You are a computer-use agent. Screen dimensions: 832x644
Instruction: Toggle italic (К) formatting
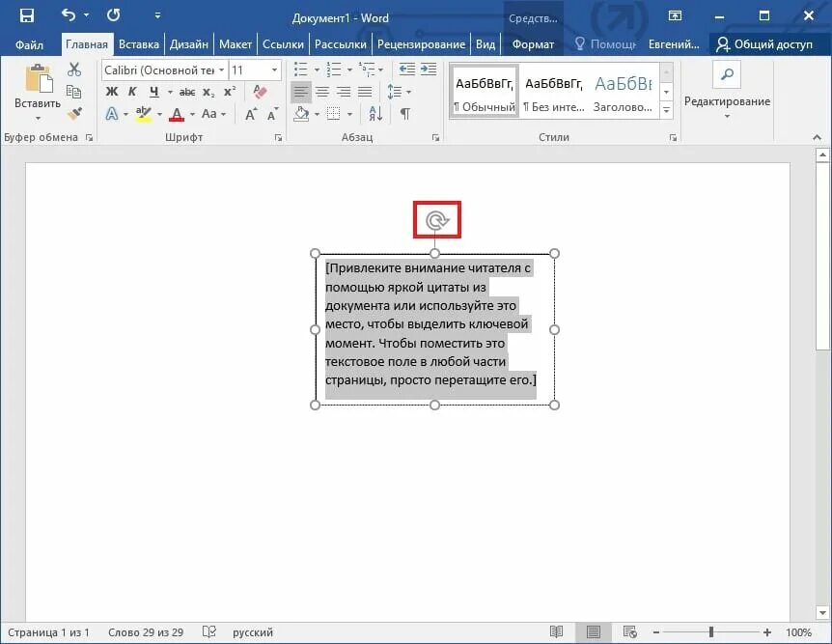tap(132, 92)
